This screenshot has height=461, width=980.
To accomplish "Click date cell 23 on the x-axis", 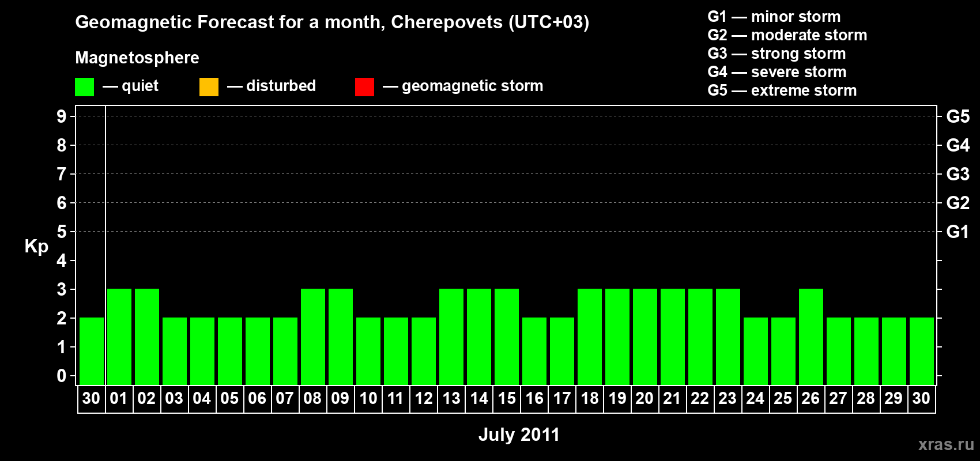I will click(728, 399).
